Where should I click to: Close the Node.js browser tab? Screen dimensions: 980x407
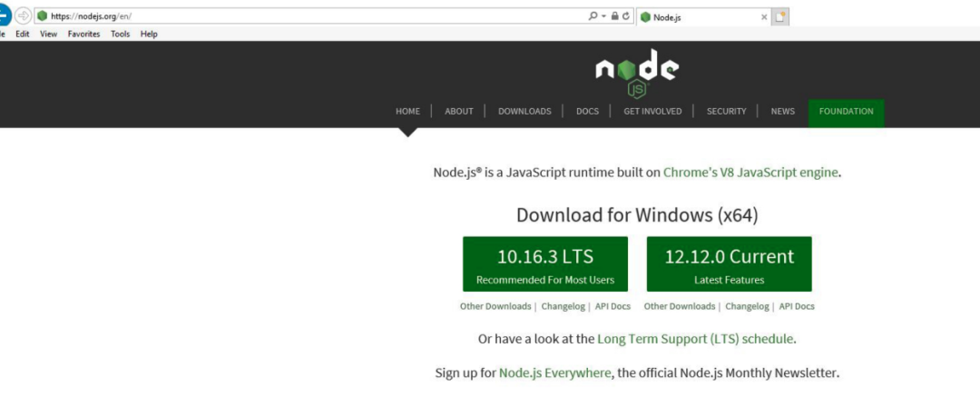(764, 17)
